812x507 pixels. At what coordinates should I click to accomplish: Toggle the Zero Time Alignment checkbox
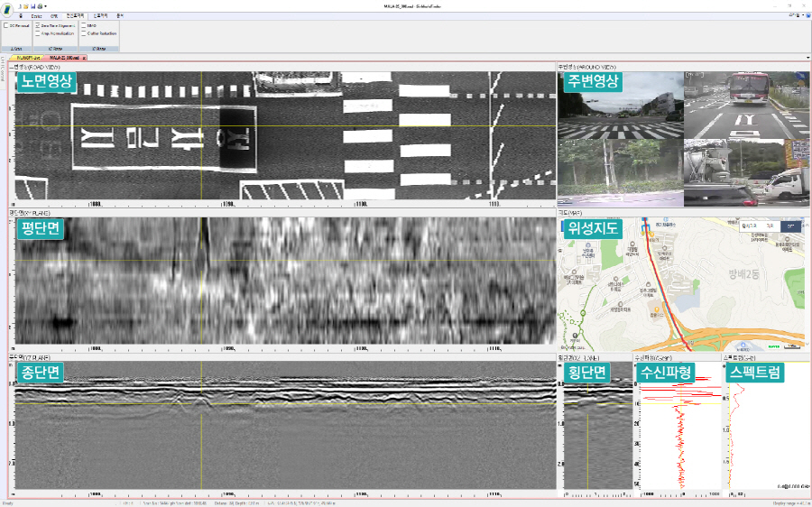click(x=38, y=26)
